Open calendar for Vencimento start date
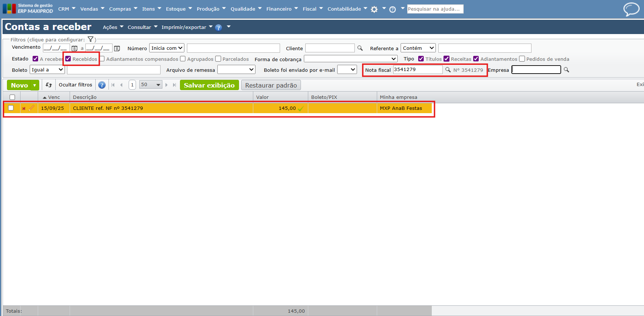Screen dimensions: 644x316 (74, 48)
